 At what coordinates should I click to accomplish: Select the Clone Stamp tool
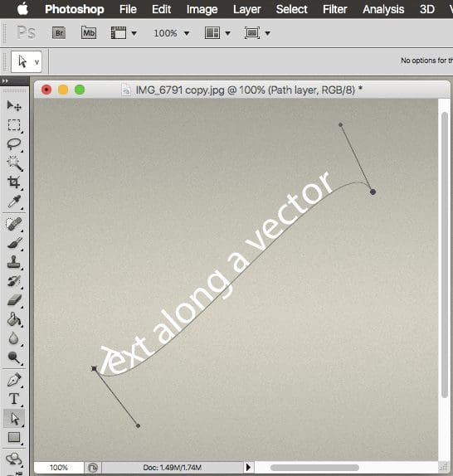[14, 262]
